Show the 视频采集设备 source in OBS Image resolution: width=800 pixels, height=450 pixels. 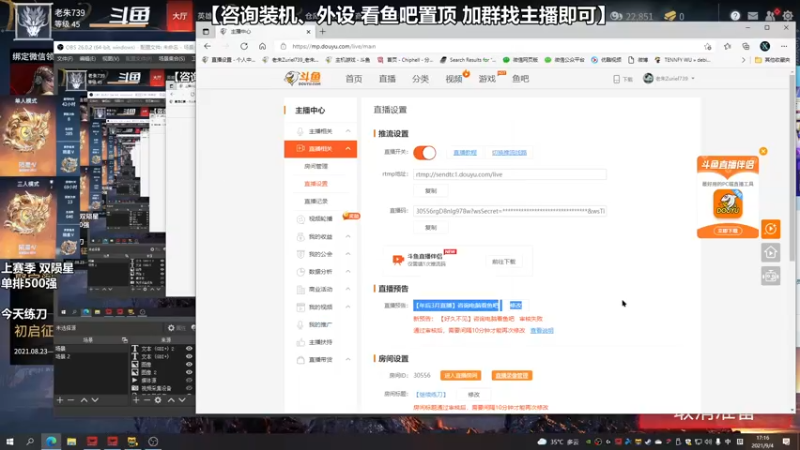(x=189, y=388)
